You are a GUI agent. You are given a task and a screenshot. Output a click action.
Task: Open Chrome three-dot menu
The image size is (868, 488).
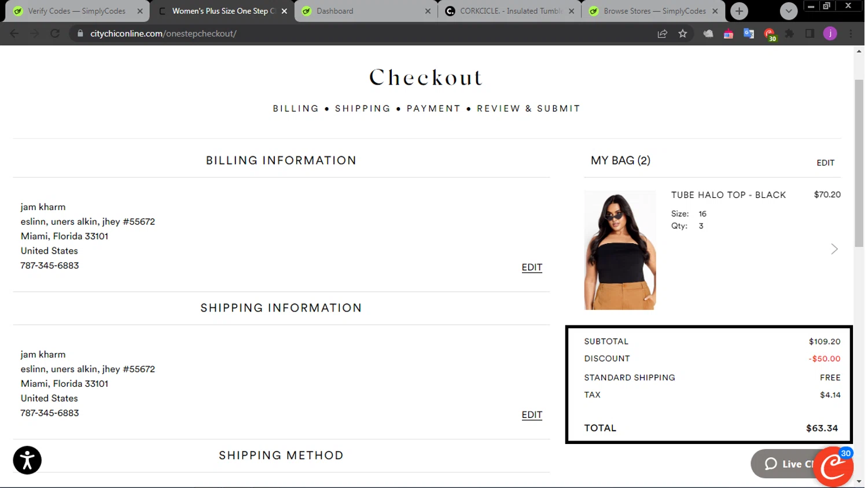[851, 34]
